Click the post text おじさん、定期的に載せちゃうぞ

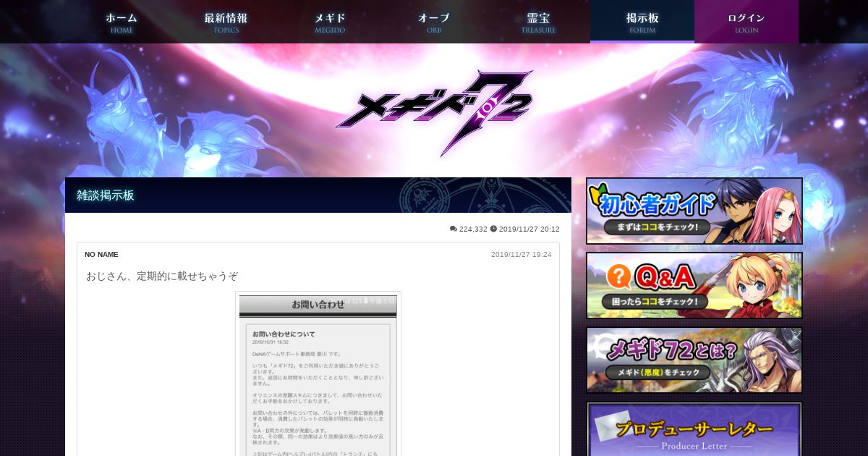pos(162,276)
